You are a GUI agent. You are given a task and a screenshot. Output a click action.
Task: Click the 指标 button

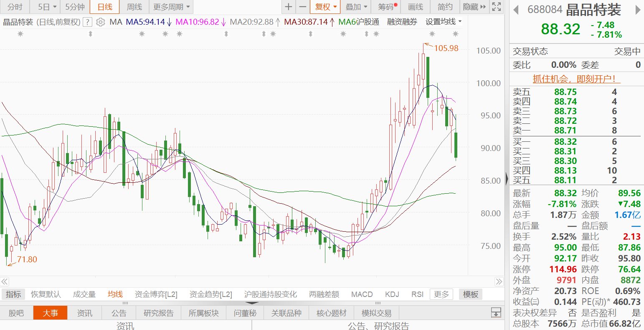[13, 294]
